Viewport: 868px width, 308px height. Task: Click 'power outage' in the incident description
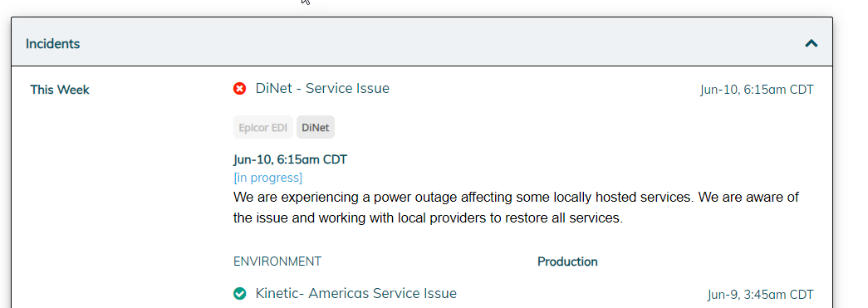[x=416, y=198]
